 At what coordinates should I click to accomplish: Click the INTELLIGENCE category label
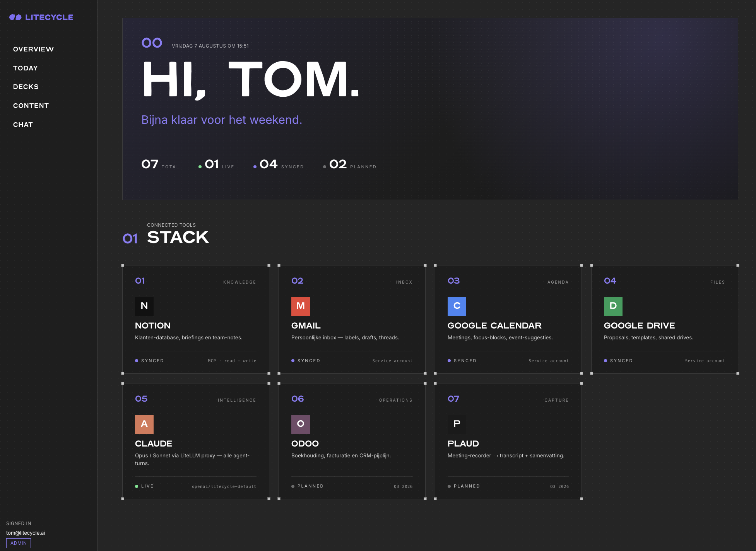[237, 400]
